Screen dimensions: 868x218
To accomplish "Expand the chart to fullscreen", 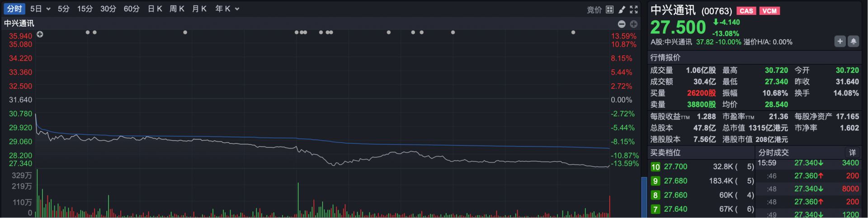I will click(x=634, y=9).
